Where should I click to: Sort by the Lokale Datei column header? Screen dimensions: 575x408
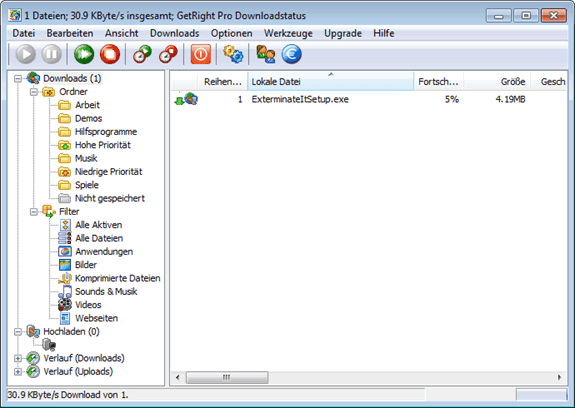(331, 81)
